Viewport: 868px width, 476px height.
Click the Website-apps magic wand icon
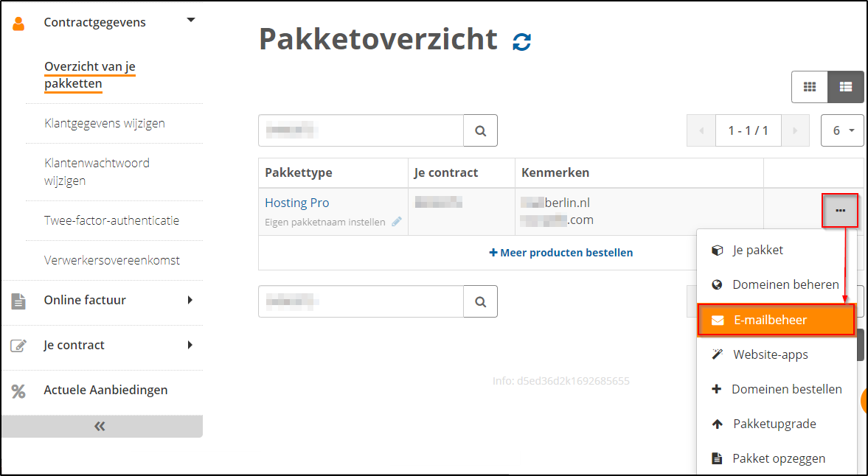[x=718, y=354]
